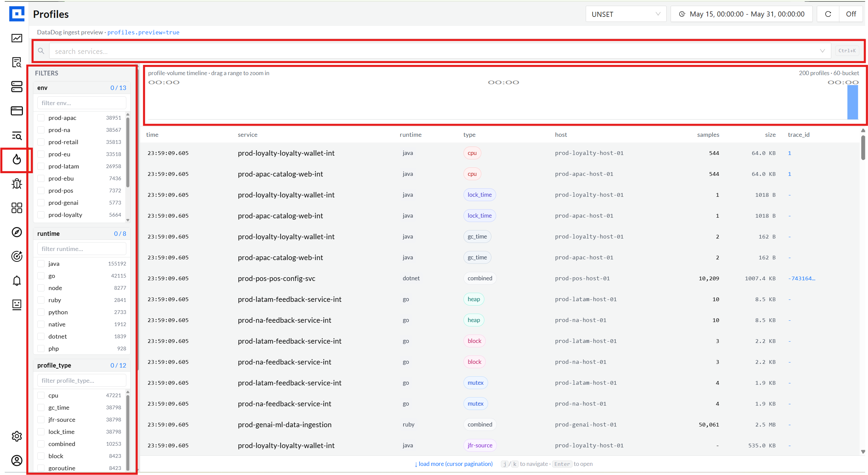The image size is (868, 475).
Task: Open the metrics chart sidebar icon
Action: pyautogui.click(x=17, y=38)
